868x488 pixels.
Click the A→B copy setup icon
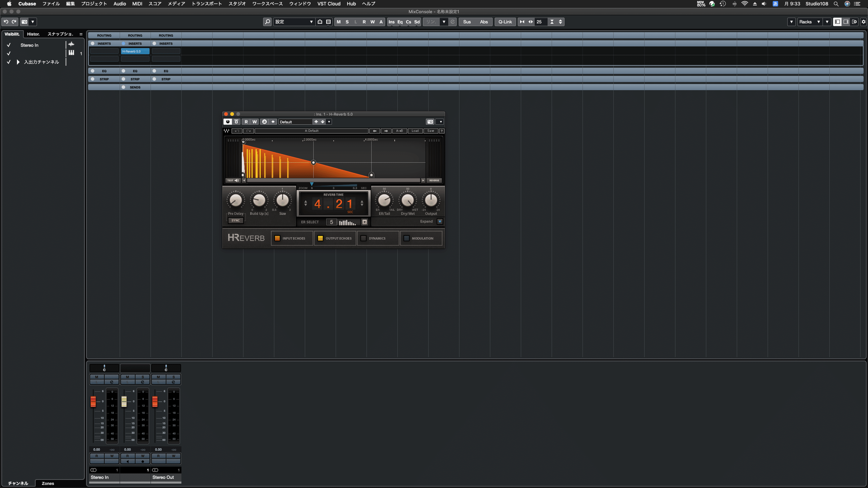399,131
